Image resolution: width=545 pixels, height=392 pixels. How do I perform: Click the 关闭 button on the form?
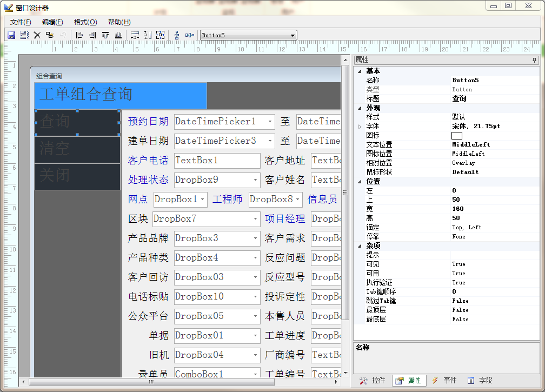pyautogui.click(x=77, y=177)
